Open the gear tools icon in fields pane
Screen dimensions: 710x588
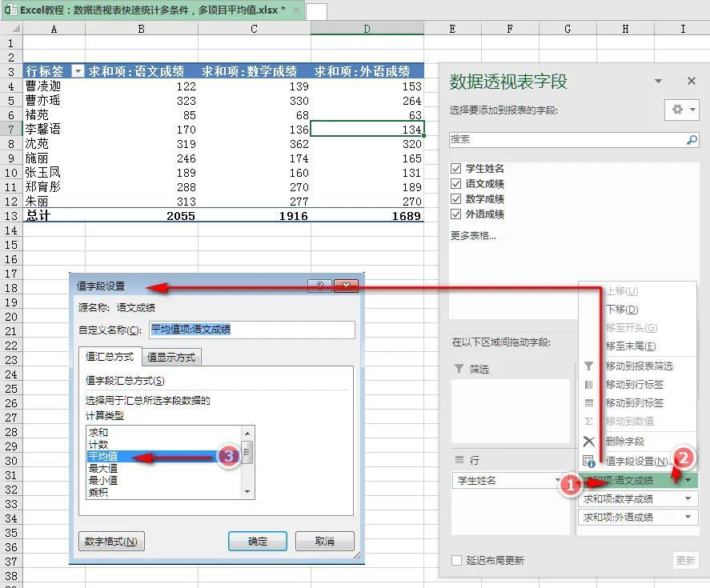pyautogui.click(x=677, y=109)
